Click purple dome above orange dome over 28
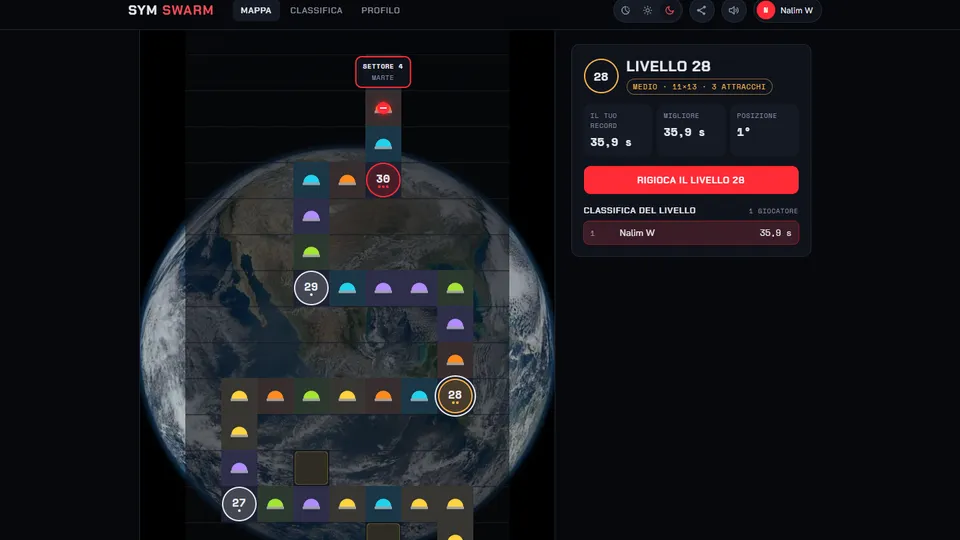 (455, 324)
